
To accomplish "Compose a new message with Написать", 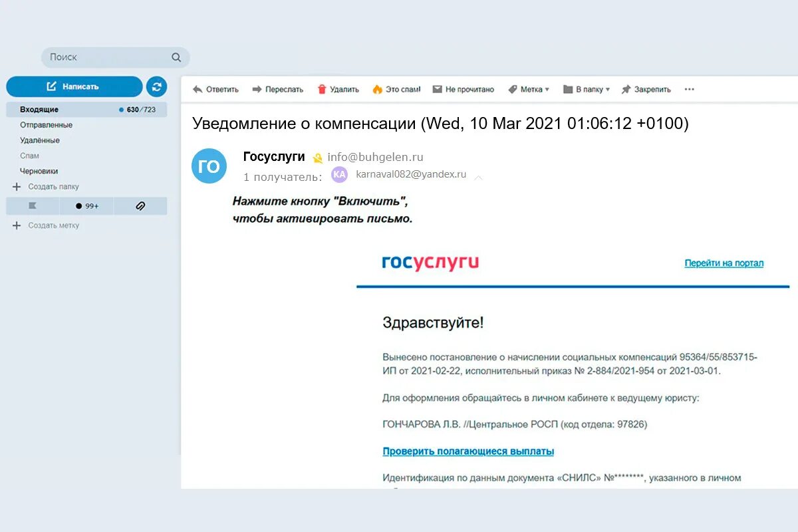I will pyautogui.click(x=74, y=86).
